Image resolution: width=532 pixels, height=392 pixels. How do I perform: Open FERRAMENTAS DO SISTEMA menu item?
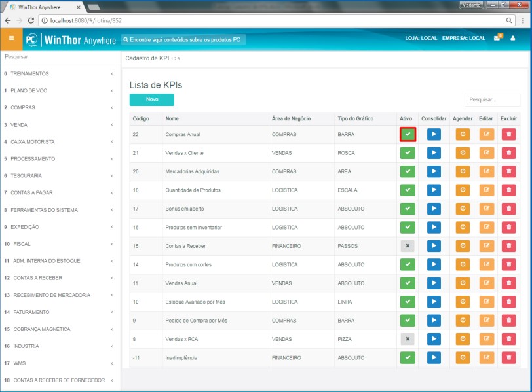click(x=60, y=210)
